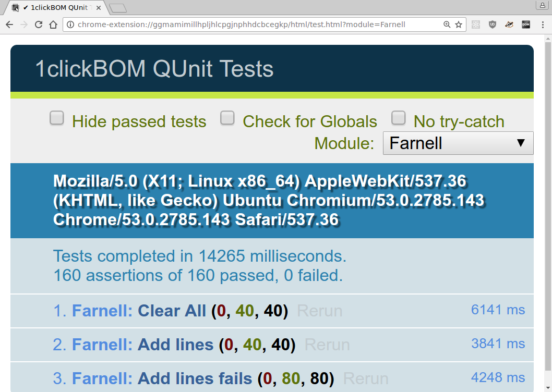The image size is (552, 392).
Task: Expand the Farnell: Add lines fails test
Action: click(x=195, y=379)
